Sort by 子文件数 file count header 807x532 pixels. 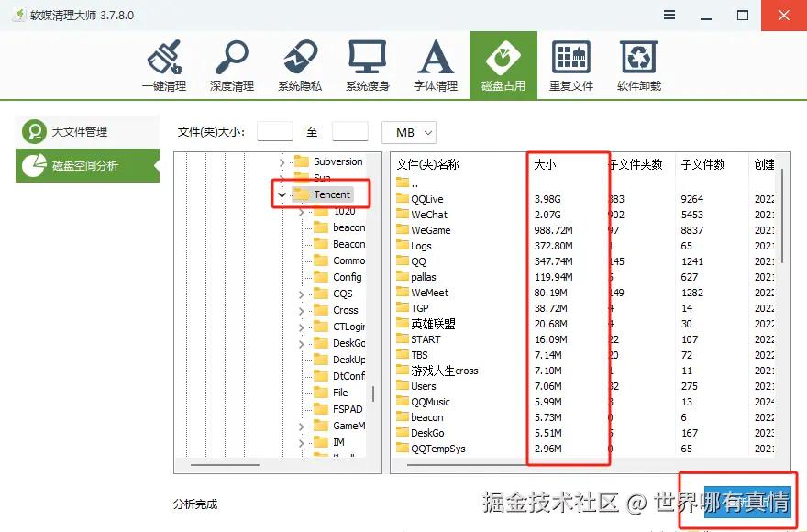[702, 164]
